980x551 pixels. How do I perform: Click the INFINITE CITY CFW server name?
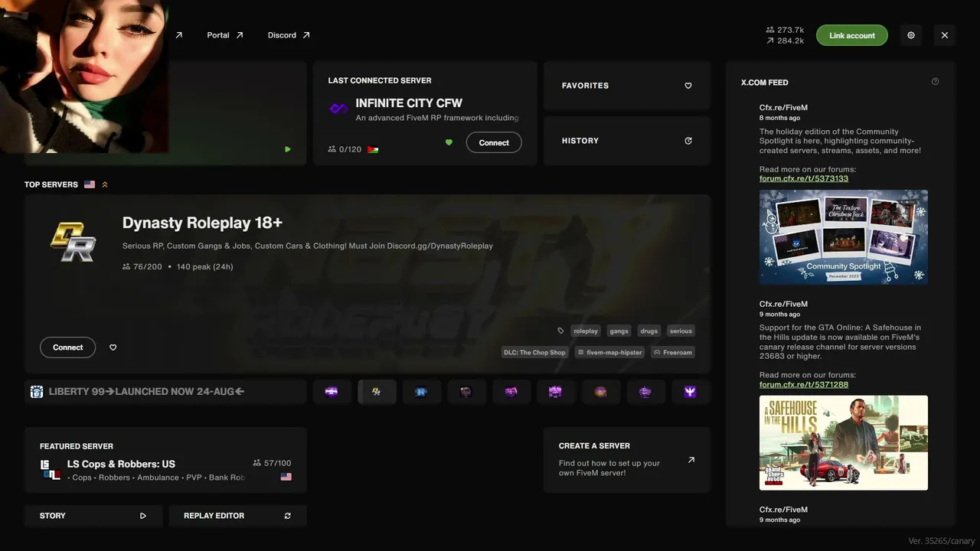[409, 103]
